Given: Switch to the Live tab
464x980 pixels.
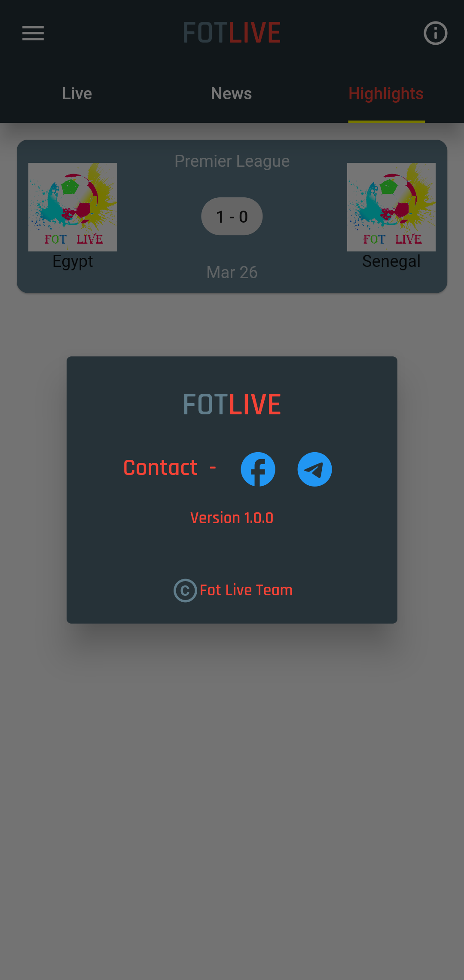Looking at the screenshot, I should click(x=77, y=94).
